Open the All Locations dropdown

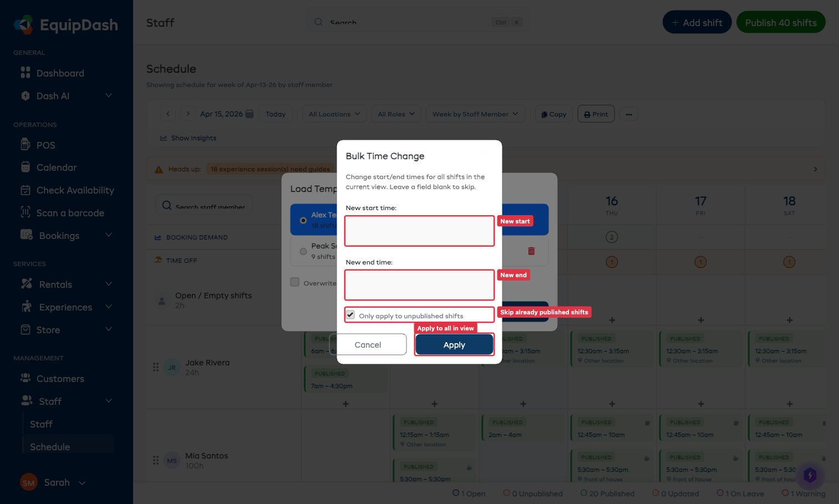pos(334,114)
